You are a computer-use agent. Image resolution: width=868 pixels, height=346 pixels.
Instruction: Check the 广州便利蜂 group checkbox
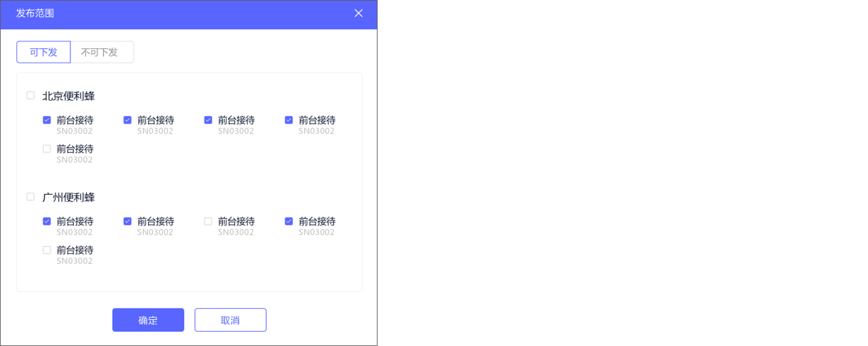[x=30, y=197]
